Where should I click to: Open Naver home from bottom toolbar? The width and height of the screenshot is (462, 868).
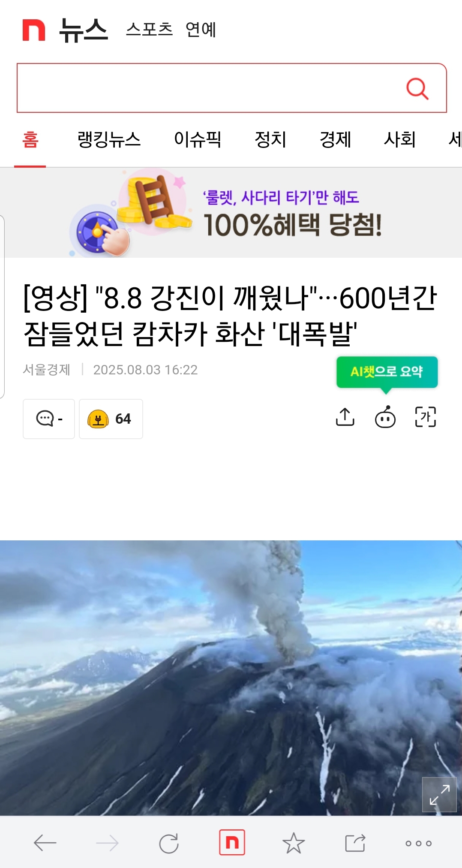click(232, 842)
